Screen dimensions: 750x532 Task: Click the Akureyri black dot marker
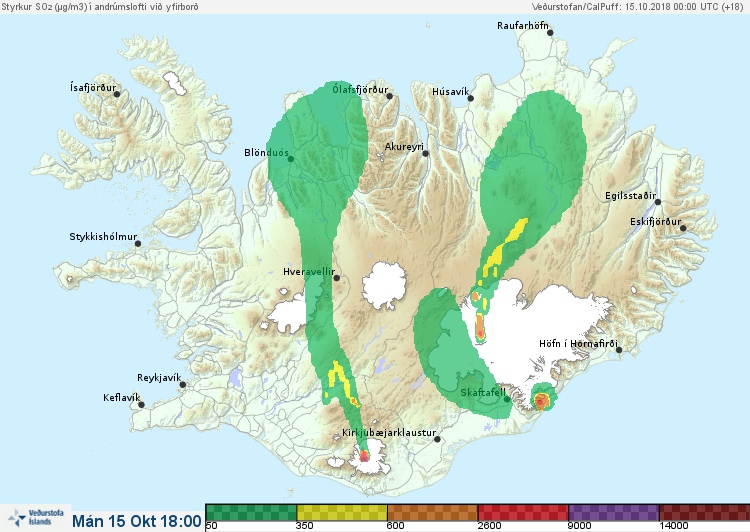(426, 154)
